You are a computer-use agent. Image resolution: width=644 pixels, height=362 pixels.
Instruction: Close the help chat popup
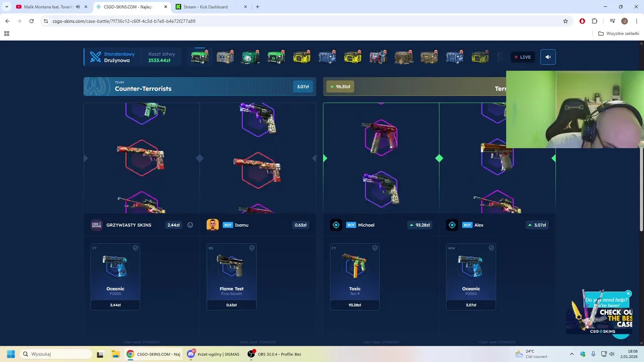coord(628,294)
